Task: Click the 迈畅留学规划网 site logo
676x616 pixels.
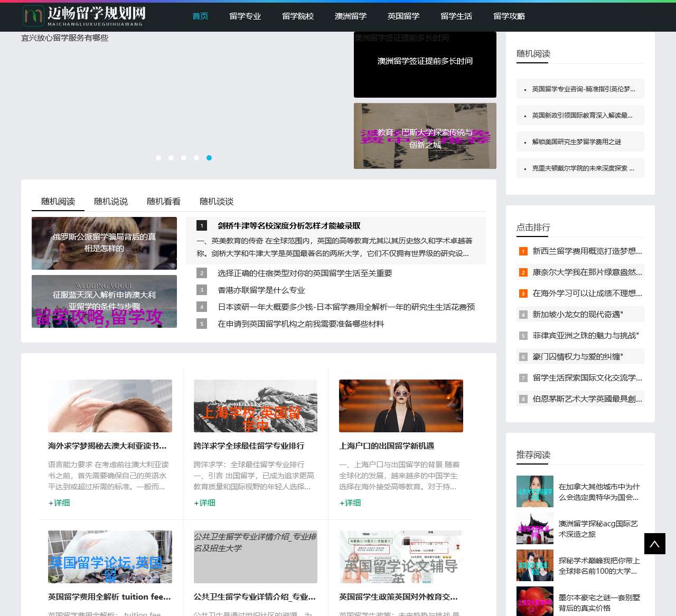Action: pyautogui.click(x=84, y=16)
